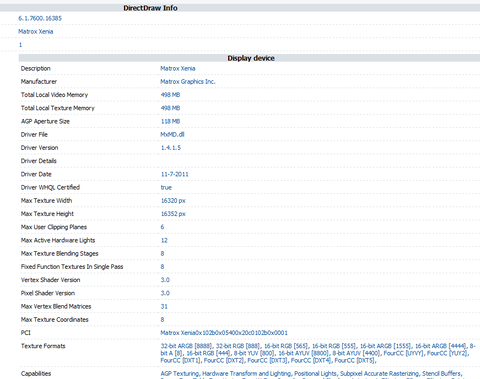Click the Max Texture Blending Stages label
This screenshot has height=379, width=480.
pyautogui.click(x=60, y=253)
